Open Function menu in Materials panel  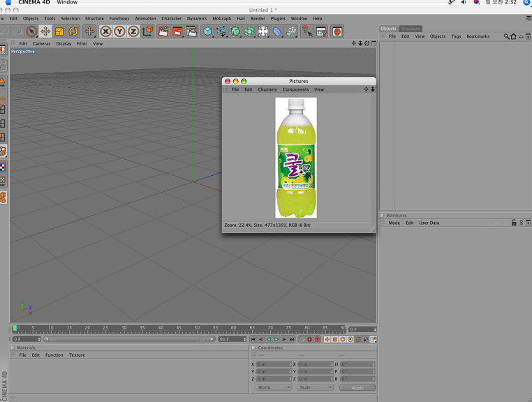[54, 355]
